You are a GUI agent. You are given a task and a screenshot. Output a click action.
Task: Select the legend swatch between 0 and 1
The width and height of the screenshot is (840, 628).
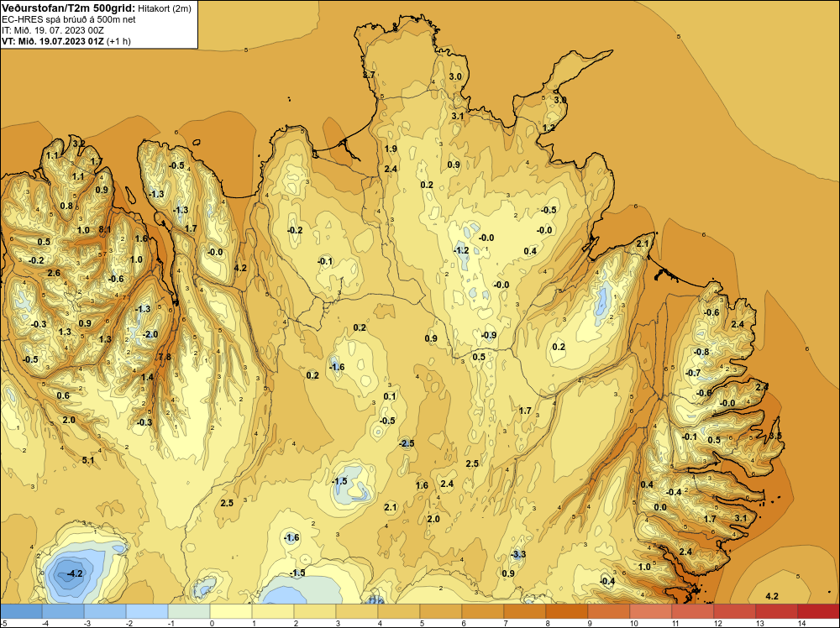click(231, 611)
